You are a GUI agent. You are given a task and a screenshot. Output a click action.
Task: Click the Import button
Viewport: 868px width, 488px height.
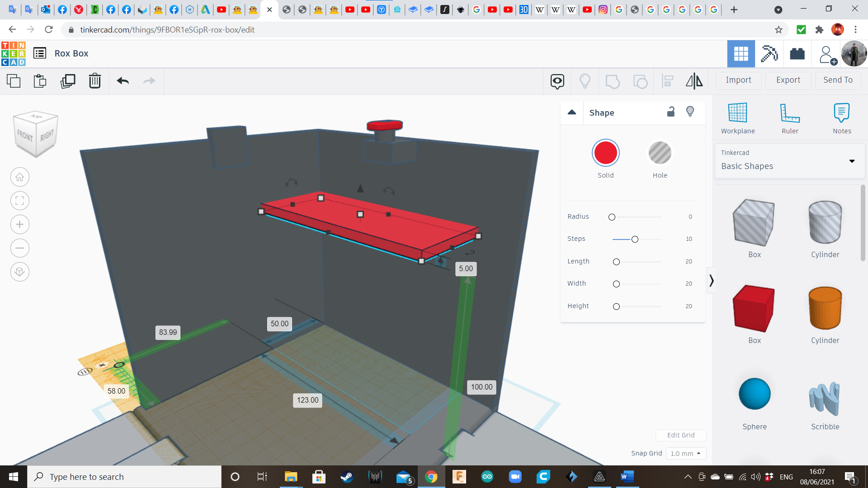click(738, 80)
